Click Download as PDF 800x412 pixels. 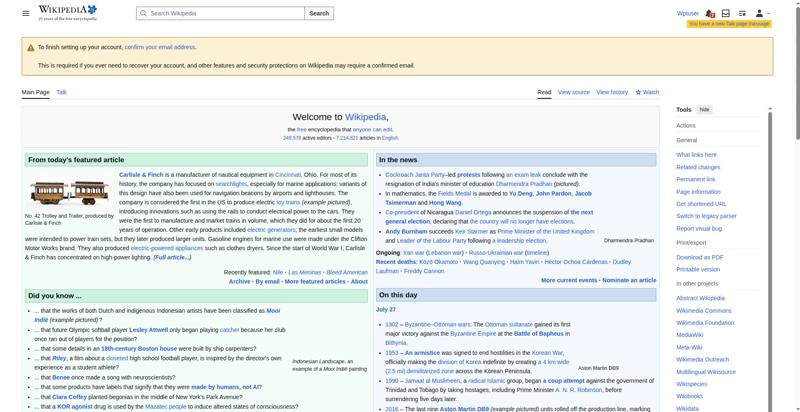tap(699, 258)
